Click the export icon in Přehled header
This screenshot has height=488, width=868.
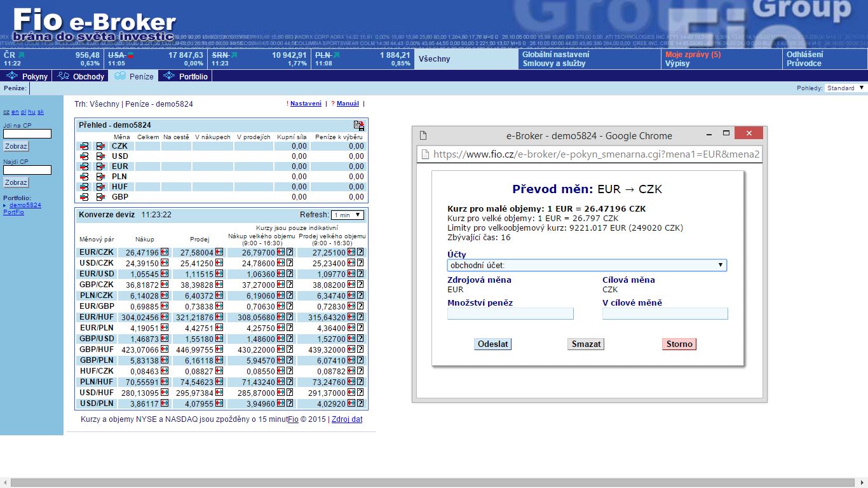(x=359, y=125)
